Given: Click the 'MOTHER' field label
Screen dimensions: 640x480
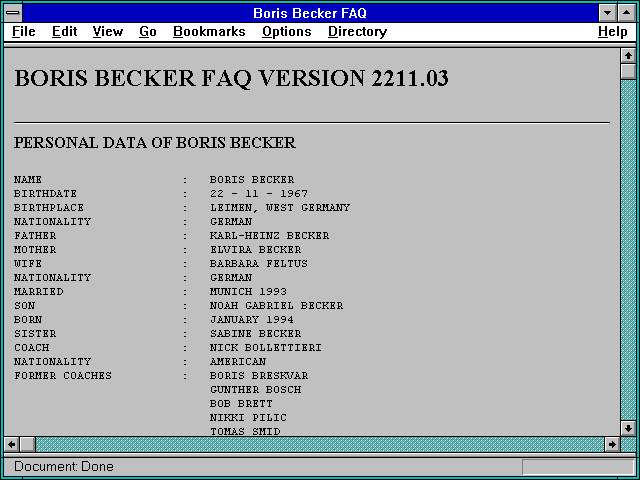Looking at the screenshot, I should coord(35,249).
